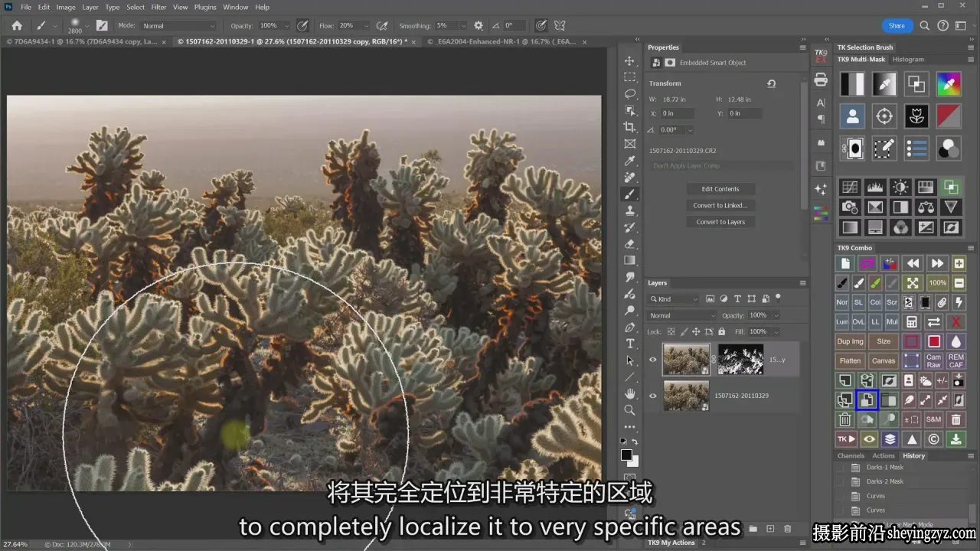
Task: Select the Move tool
Action: (630, 60)
